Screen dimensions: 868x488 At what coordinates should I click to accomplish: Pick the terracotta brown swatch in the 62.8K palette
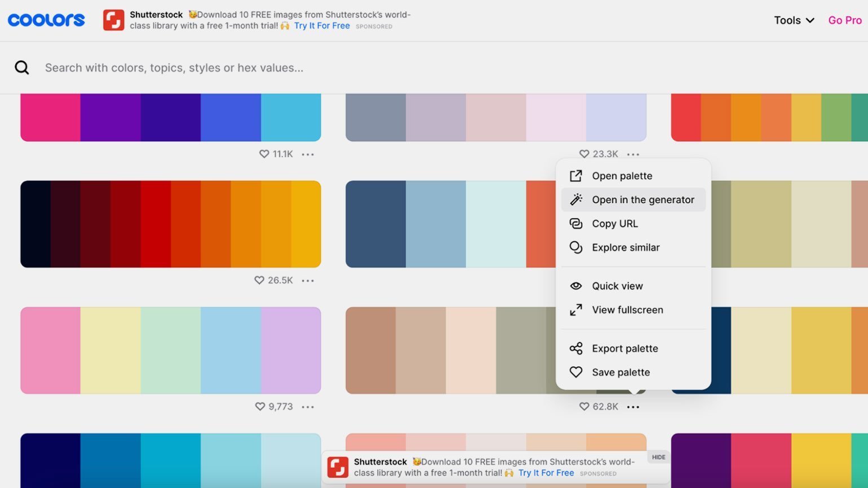point(370,350)
